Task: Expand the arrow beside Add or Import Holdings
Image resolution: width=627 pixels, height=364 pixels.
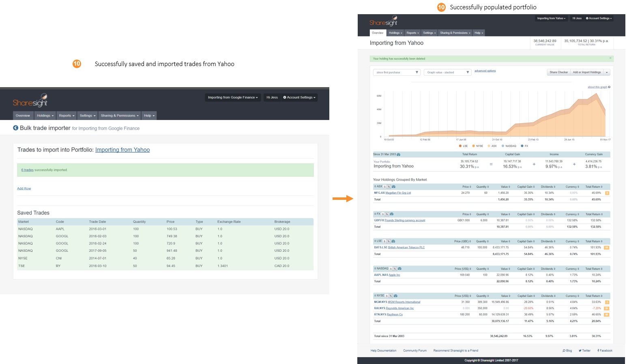Action: 607,72
